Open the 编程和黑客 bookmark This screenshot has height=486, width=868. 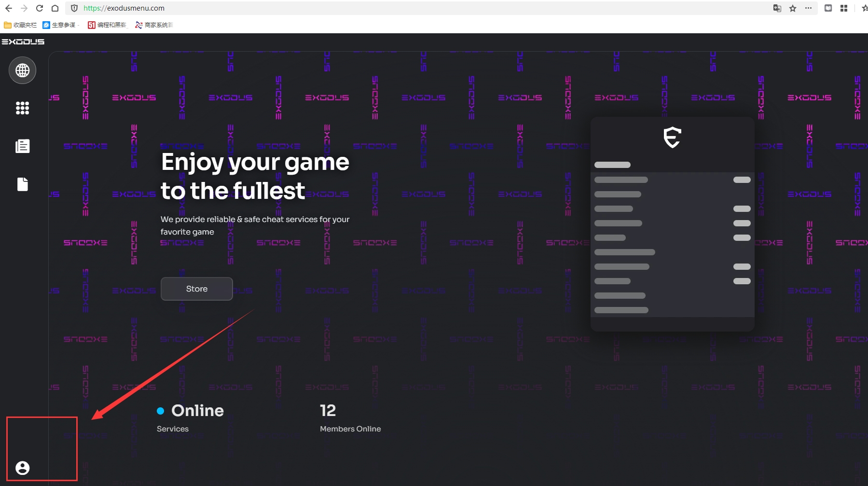(x=107, y=25)
